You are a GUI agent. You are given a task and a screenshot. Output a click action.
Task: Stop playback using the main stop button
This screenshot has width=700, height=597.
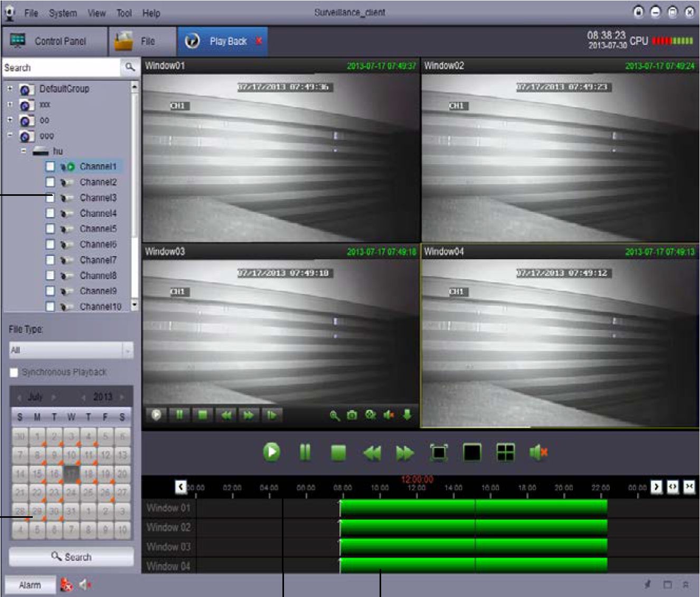click(x=338, y=452)
